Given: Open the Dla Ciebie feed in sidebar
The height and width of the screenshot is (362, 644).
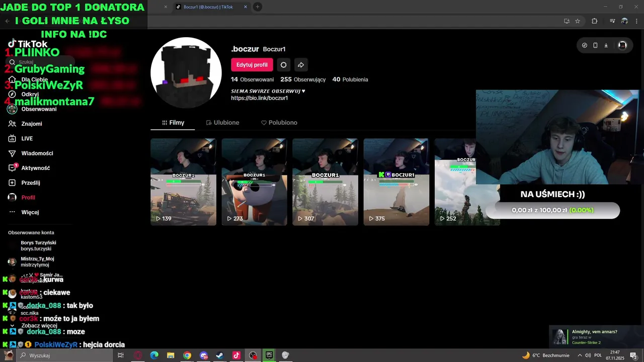Looking at the screenshot, I should (x=34, y=79).
